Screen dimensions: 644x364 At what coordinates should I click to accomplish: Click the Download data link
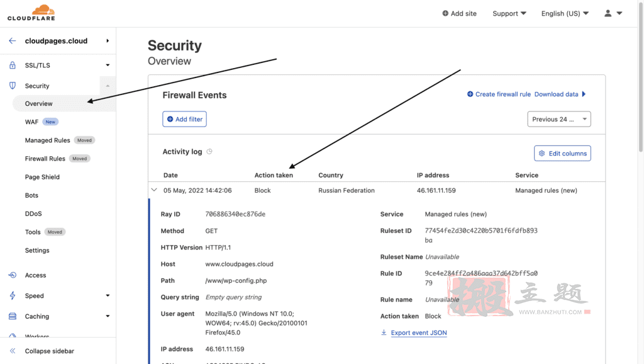[556, 94]
